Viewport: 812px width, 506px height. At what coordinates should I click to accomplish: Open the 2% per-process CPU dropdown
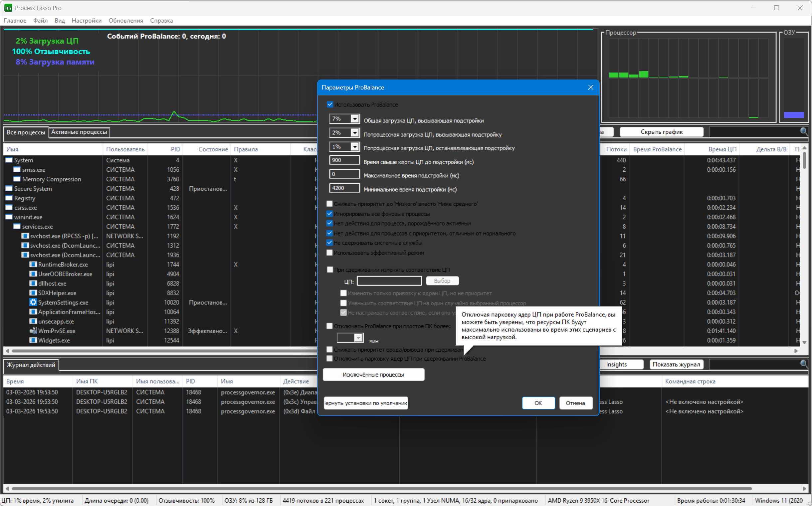(354, 133)
